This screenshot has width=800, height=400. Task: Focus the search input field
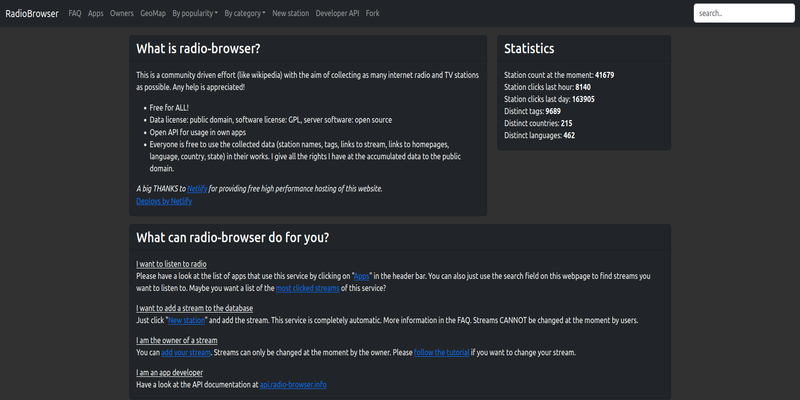coord(744,13)
